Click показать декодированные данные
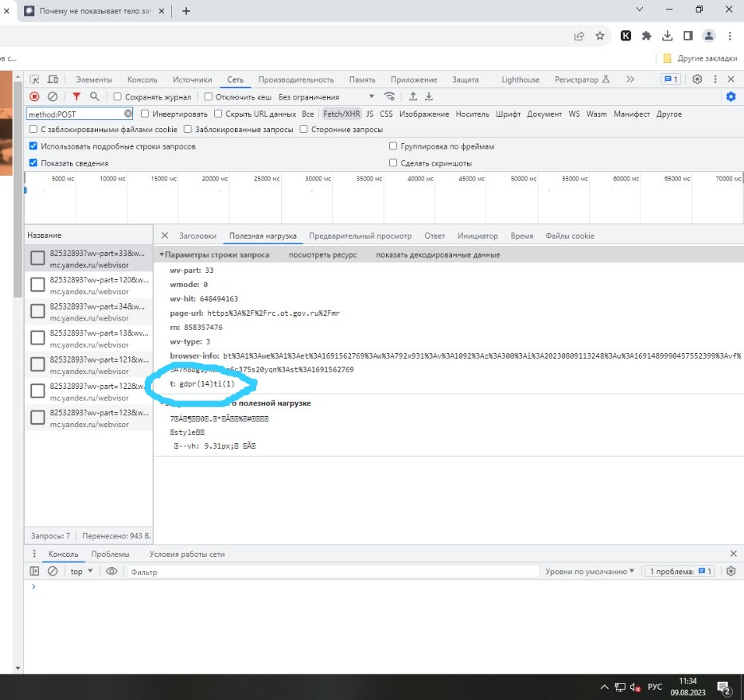The width and height of the screenshot is (744, 700). tap(438, 254)
